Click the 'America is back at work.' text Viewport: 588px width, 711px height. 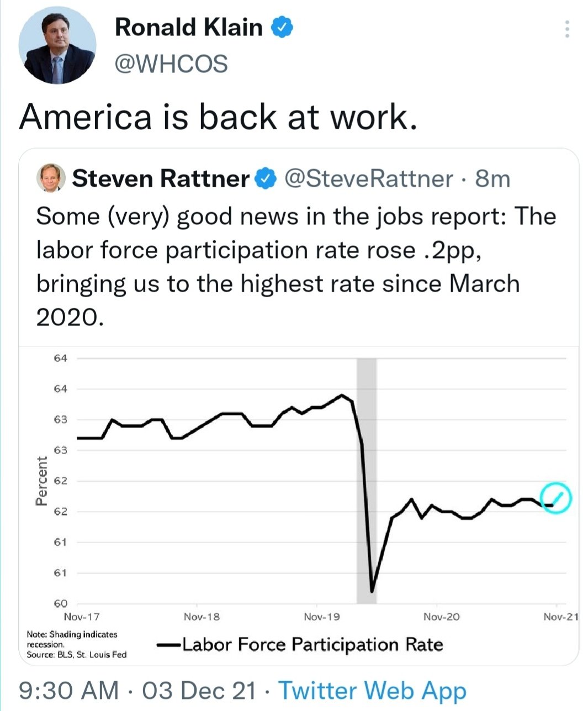pyautogui.click(x=218, y=117)
